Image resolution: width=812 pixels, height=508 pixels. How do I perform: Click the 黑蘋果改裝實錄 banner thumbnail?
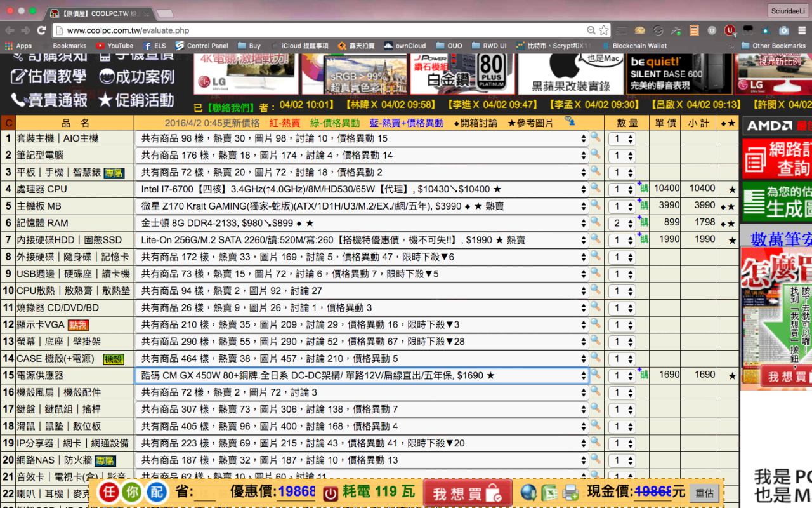pos(570,74)
